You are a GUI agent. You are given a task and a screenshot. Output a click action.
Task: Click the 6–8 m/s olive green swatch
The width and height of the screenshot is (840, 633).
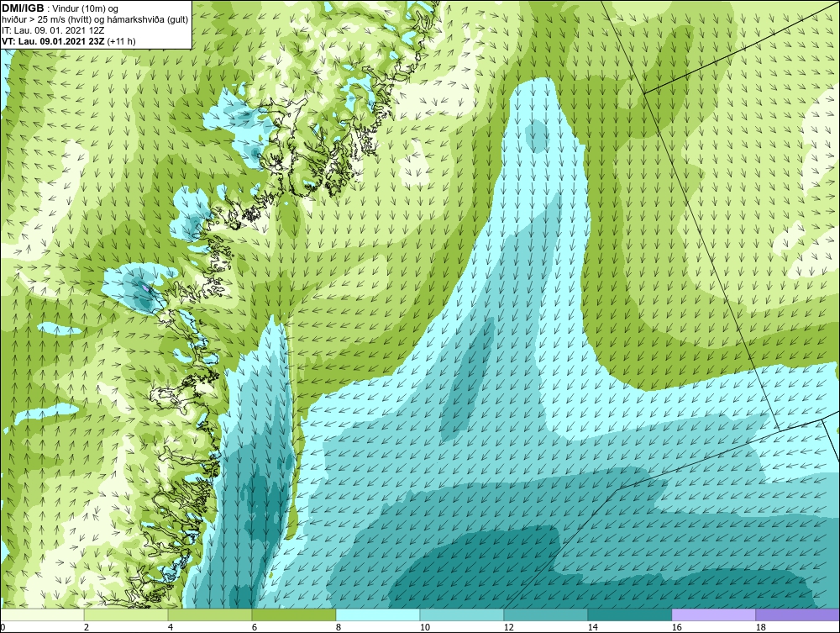click(x=293, y=615)
